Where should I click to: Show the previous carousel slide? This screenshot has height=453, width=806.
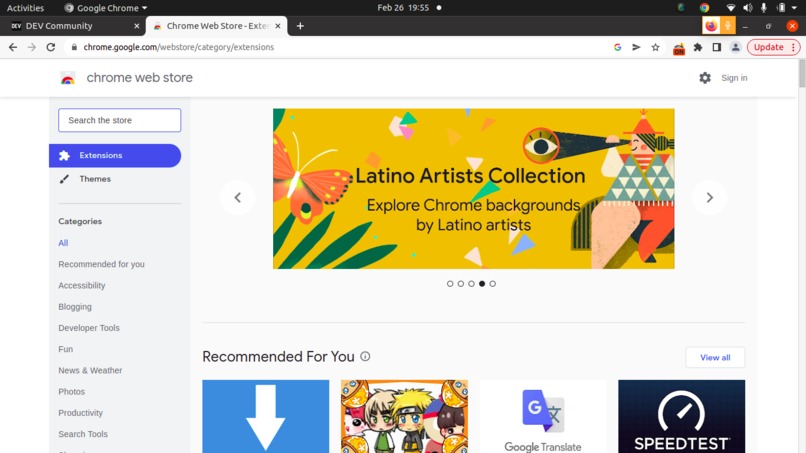click(x=237, y=197)
